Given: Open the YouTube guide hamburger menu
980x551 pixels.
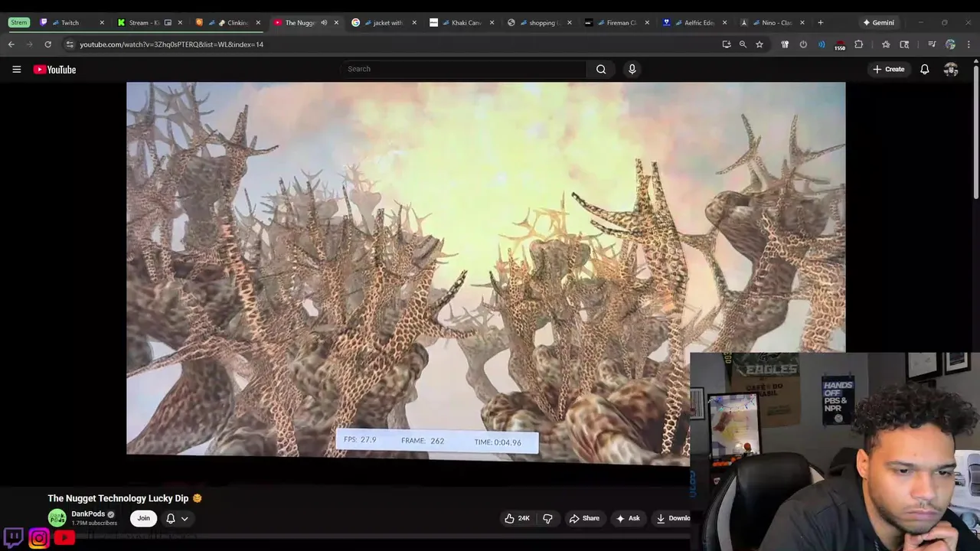Looking at the screenshot, I should 16,70.
